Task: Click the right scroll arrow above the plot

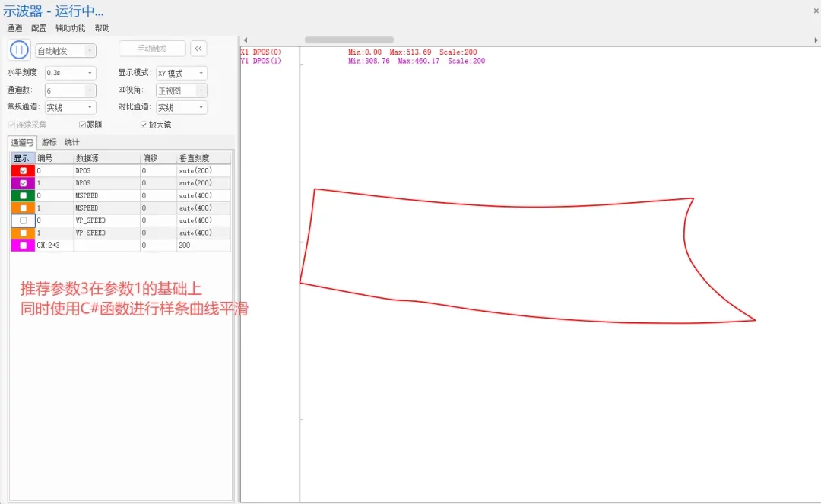Action: pos(816,40)
